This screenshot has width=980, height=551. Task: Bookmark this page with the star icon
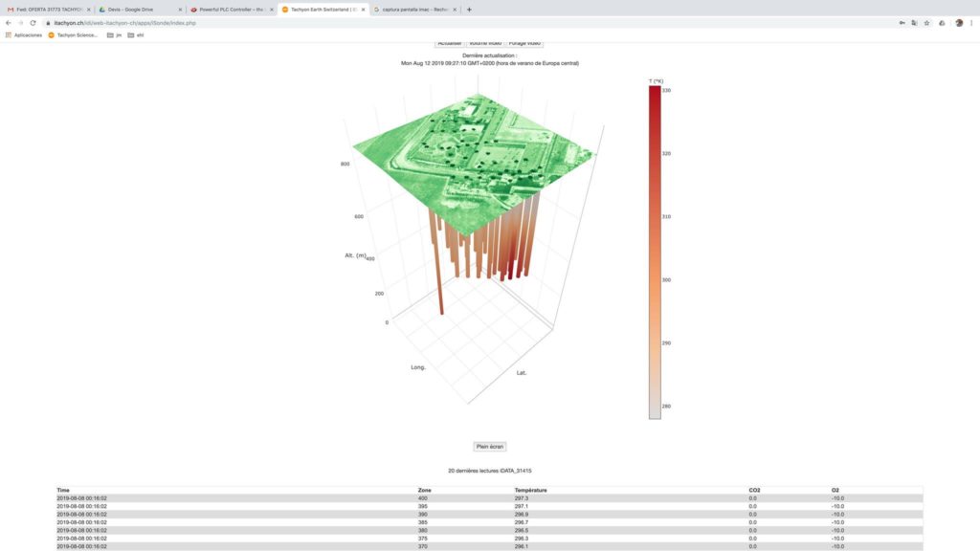(x=926, y=23)
